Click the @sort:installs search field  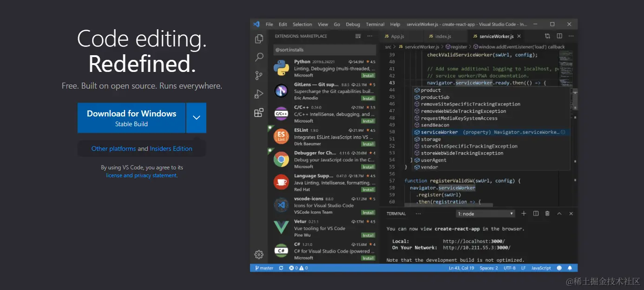[x=324, y=50]
